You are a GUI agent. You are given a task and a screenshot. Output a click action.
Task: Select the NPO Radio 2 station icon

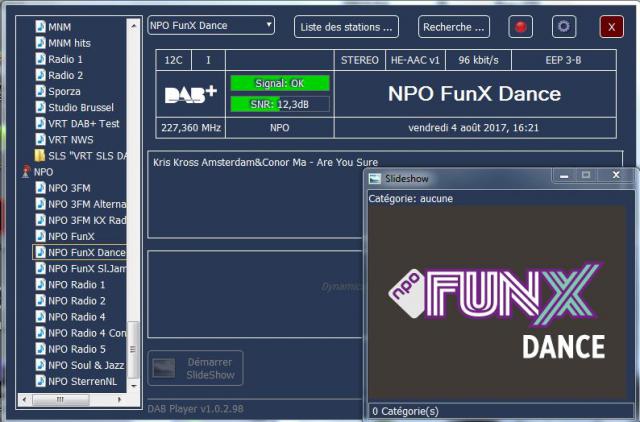point(40,300)
